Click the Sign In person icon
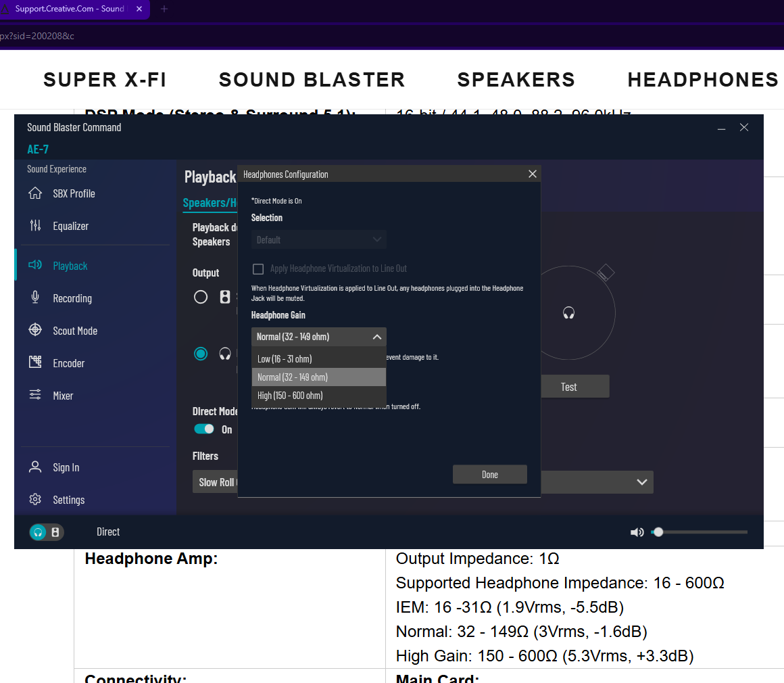784x683 pixels. pyautogui.click(x=35, y=467)
